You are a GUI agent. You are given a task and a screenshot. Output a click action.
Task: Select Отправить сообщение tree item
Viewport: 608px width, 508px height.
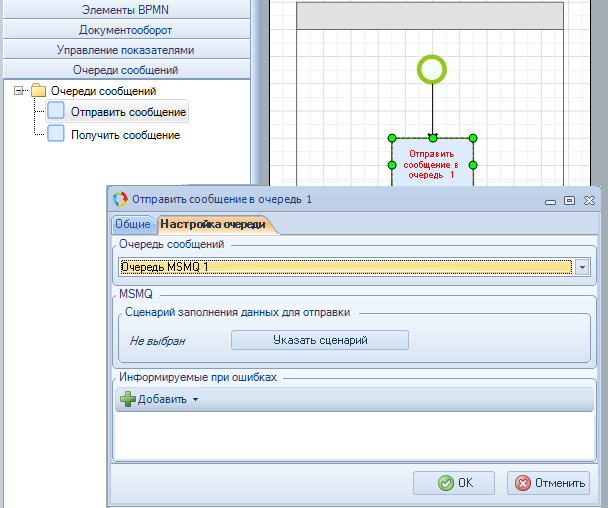click(x=128, y=112)
